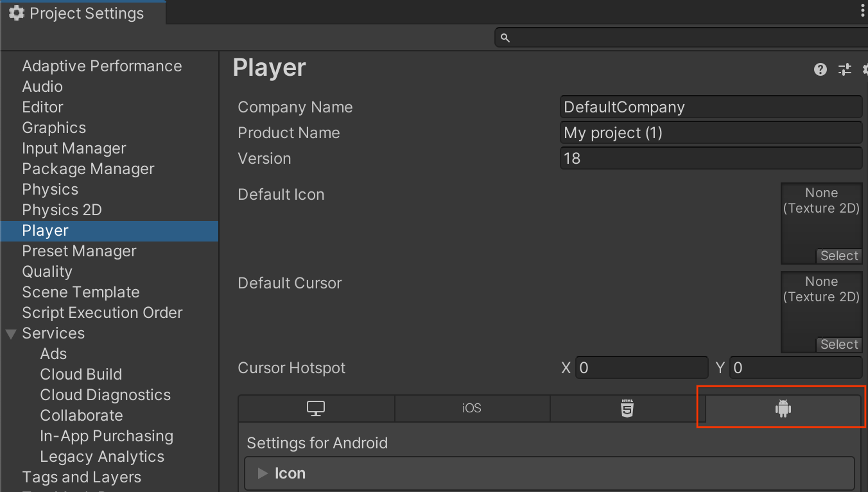Click the preset sliders icon
The width and height of the screenshot is (868, 492).
point(844,69)
